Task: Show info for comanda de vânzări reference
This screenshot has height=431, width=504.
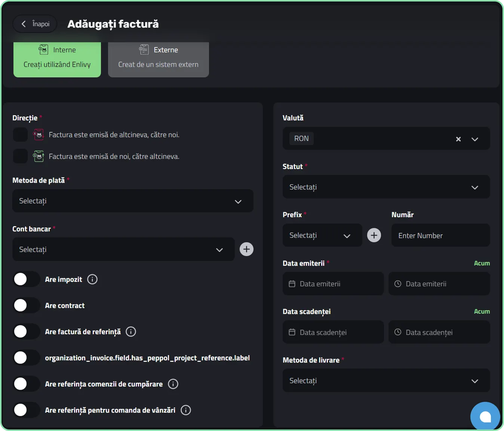Action: click(186, 410)
